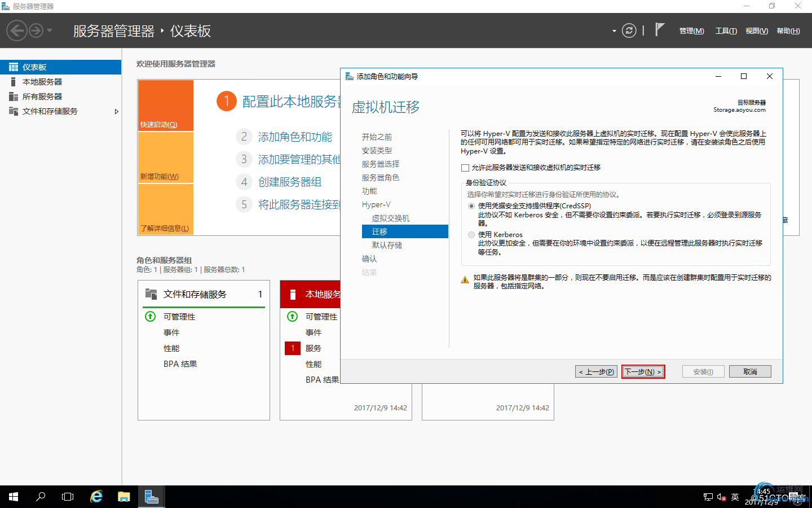
Task: Click the 文件和存储服务 tile icon
Action: point(151,294)
